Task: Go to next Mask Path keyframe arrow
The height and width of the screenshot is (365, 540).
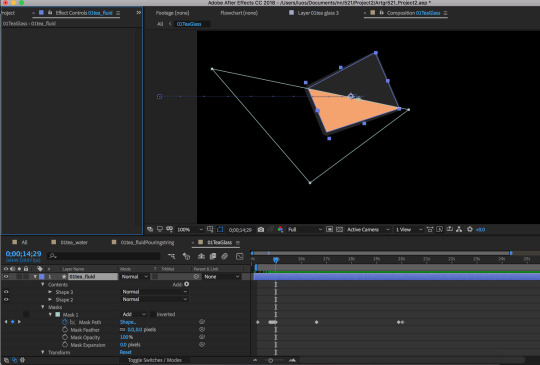Action: (x=19, y=322)
